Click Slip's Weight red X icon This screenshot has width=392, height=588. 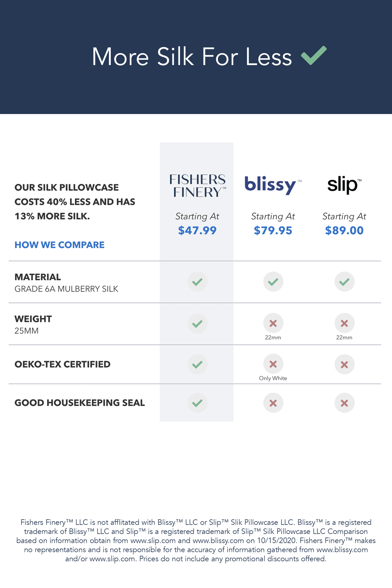[344, 323]
